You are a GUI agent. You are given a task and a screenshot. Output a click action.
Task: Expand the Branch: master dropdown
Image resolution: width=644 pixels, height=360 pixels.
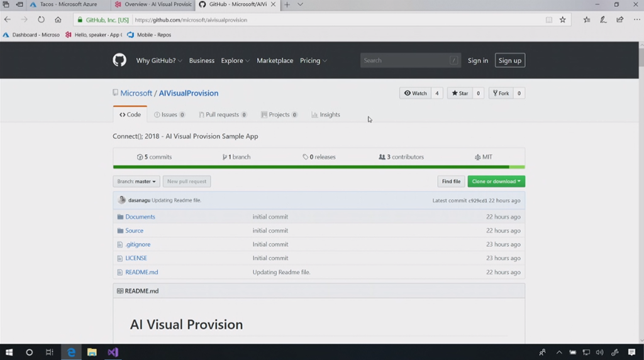point(136,182)
